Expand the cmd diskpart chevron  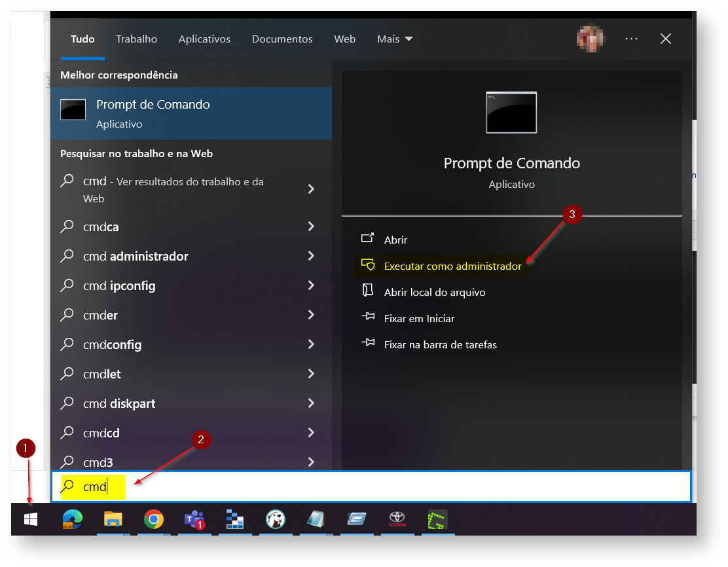(311, 403)
